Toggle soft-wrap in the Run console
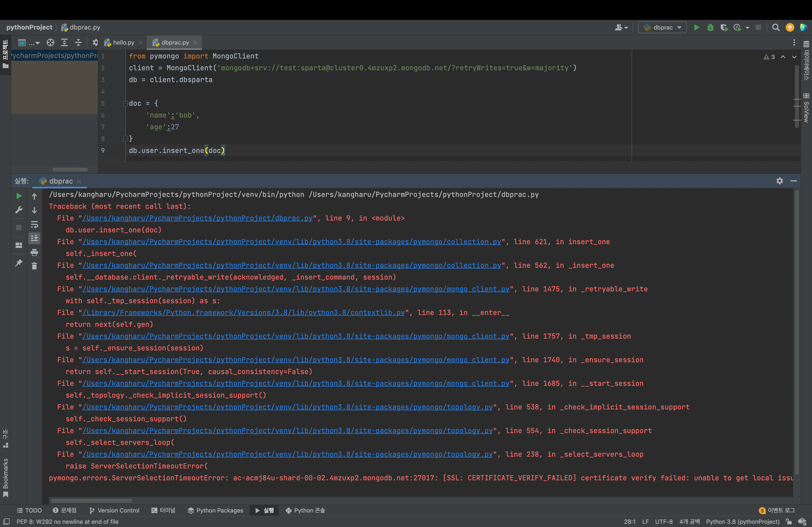 point(34,224)
